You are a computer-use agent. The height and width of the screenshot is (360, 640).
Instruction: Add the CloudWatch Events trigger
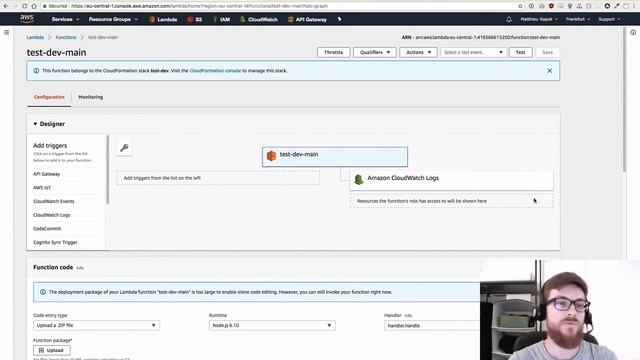(53, 201)
